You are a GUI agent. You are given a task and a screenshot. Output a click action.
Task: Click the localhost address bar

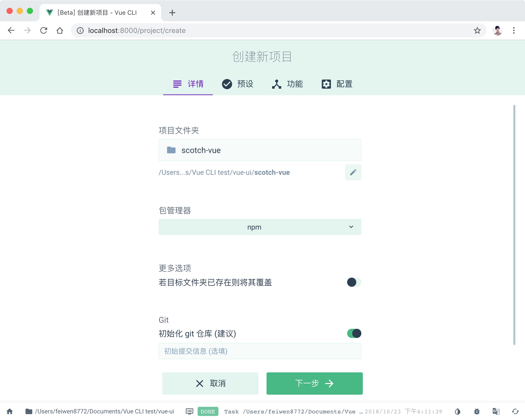(x=278, y=30)
